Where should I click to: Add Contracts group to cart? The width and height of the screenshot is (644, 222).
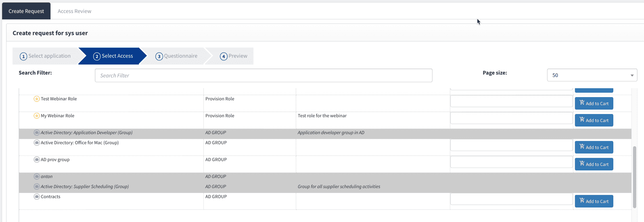(594, 201)
